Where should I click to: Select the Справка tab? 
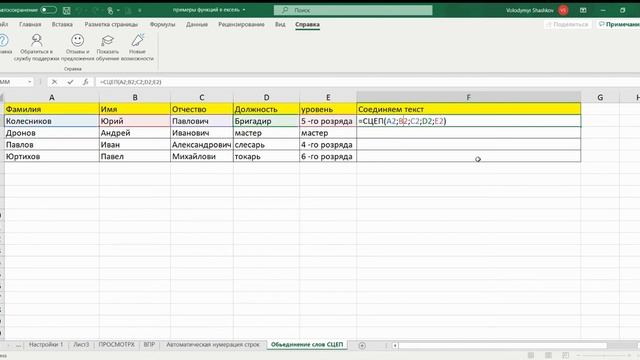coord(307,24)
